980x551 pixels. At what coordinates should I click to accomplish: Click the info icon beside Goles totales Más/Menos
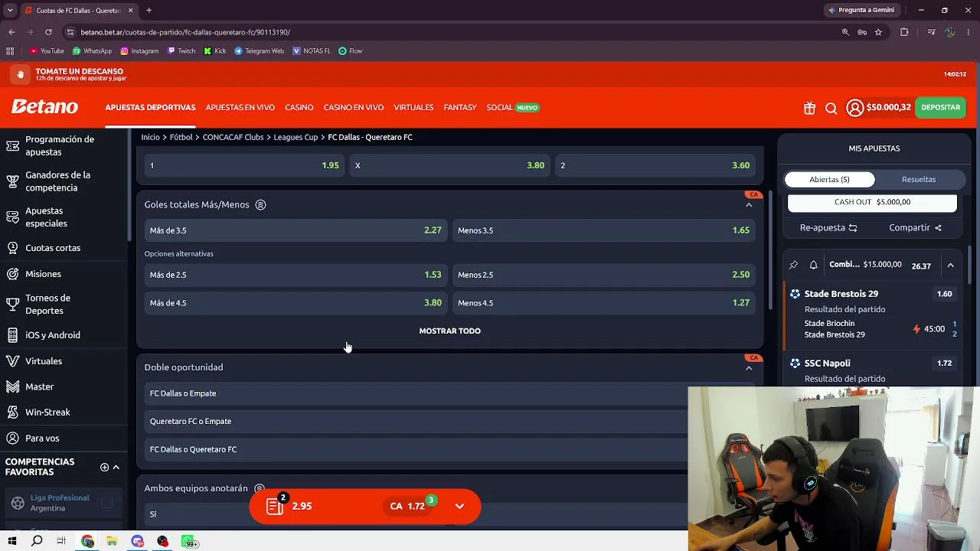(x=260, y=204)
